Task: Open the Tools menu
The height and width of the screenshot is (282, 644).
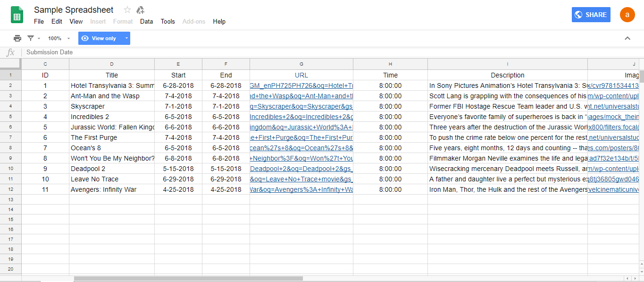Action: [x=167, y=21]
